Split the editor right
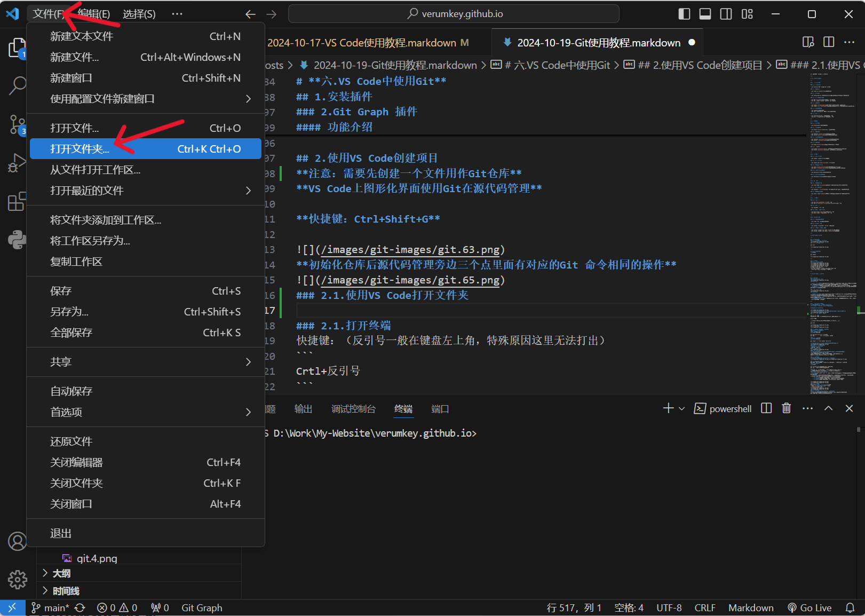The height and width of the screenshot is (616, 865). click(829, 42)
